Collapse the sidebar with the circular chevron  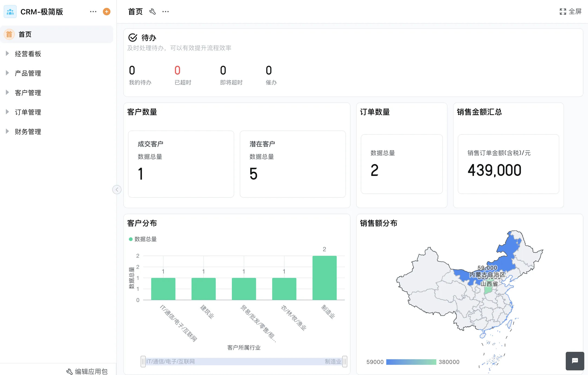[117, 189]
